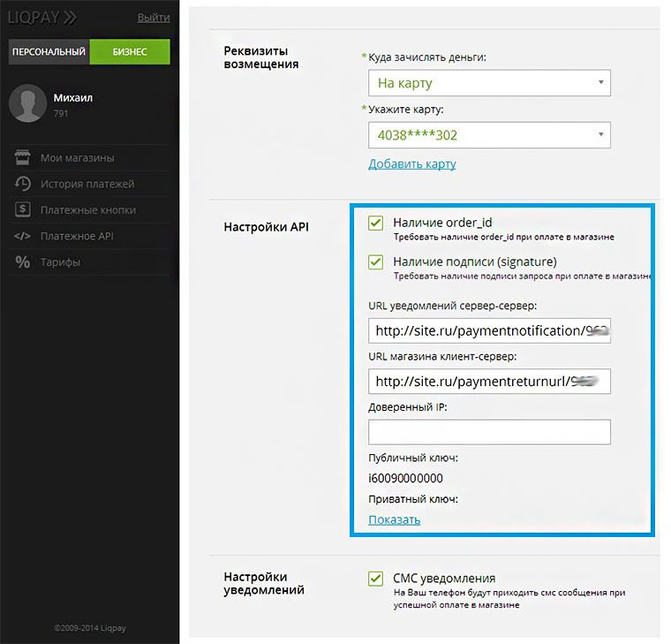The height and width of the screenshot is (644, 671).
Task: Click the URL уведомлений сервер-сервер field
Action: coord(489,331)
